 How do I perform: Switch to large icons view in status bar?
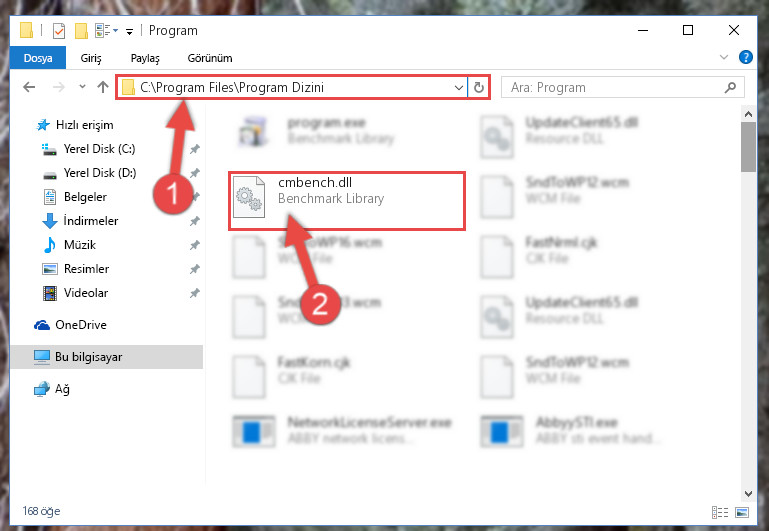(742, 512)
